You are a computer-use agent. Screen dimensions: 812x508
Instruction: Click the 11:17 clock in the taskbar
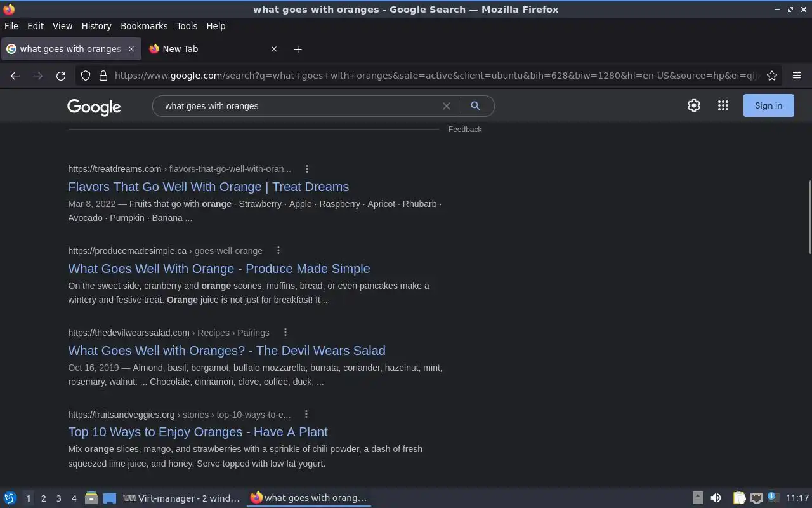pos(797,498)
